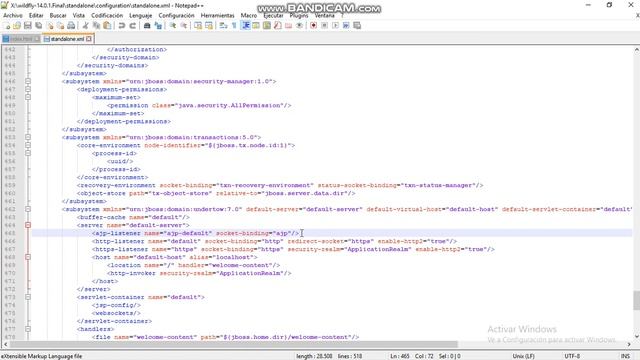
Task: Collapse transactions subsystem fold at line 453
Action: pyautogui.click(x=28, y=137)
